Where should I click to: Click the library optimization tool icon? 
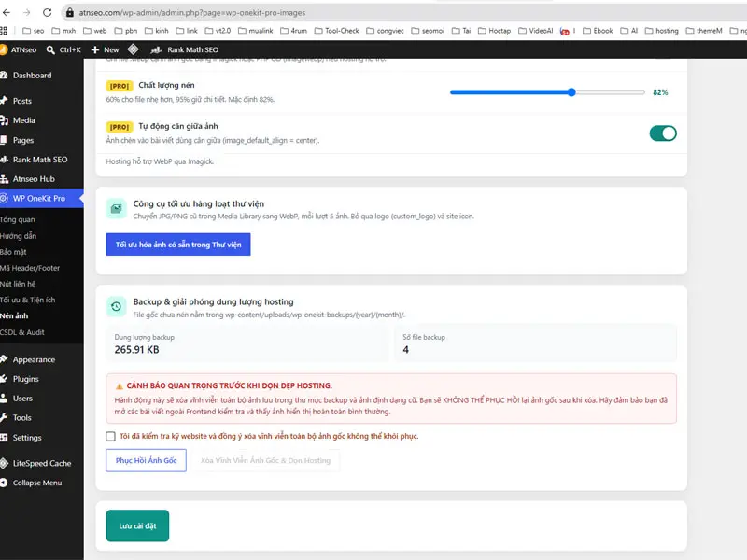116,208
